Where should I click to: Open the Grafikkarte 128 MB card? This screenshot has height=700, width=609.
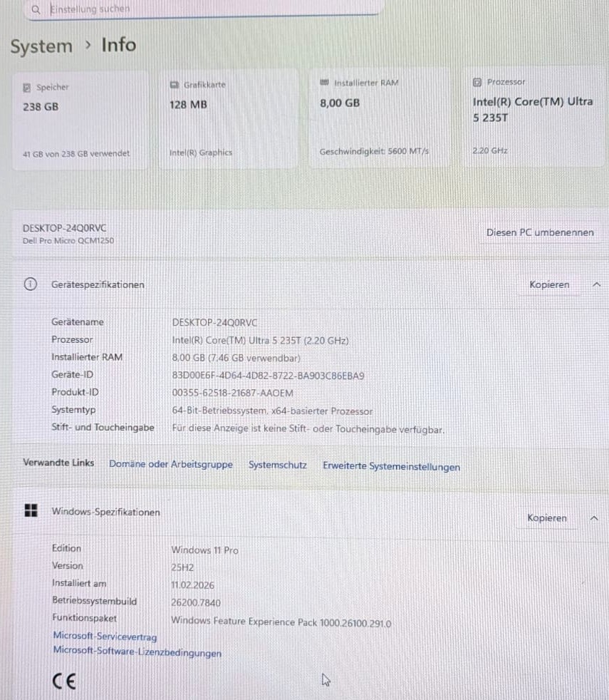pyautogui.click(x=228, y=118)
